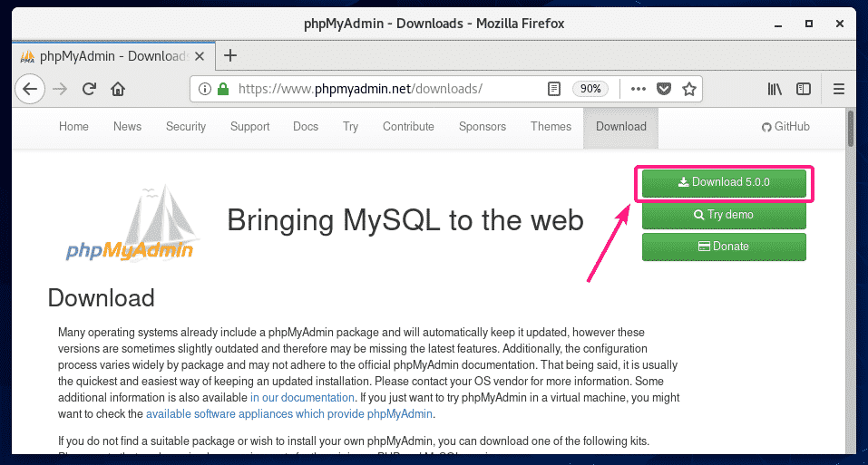Go to the Firefox home page
The image size is (868, 465).
click(x=117, y=89)
